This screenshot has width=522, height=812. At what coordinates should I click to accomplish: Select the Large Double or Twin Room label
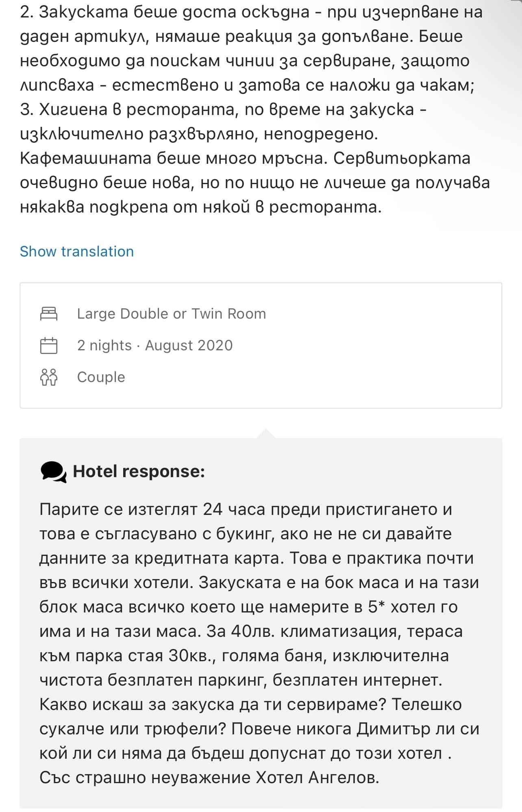(171, 314)
